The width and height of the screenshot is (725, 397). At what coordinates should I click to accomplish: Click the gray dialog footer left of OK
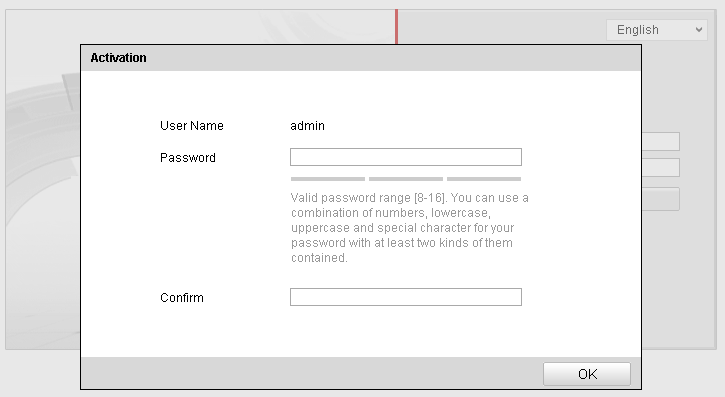pyautogui.click(x=312, y=373)
